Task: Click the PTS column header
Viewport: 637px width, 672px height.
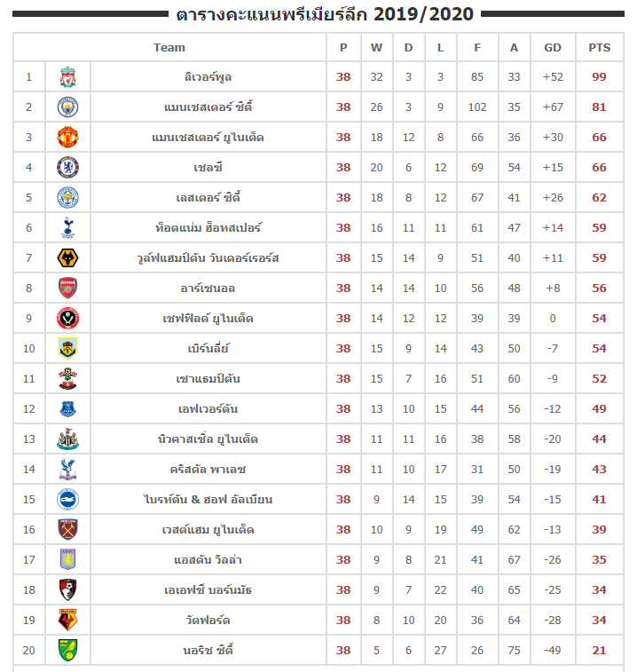Action: 599,48
